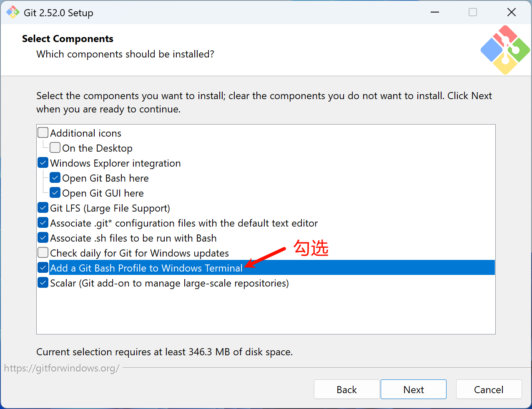Go Back to the previous step
This screenshot has height=409, width=532.
[x=346, y=389]
